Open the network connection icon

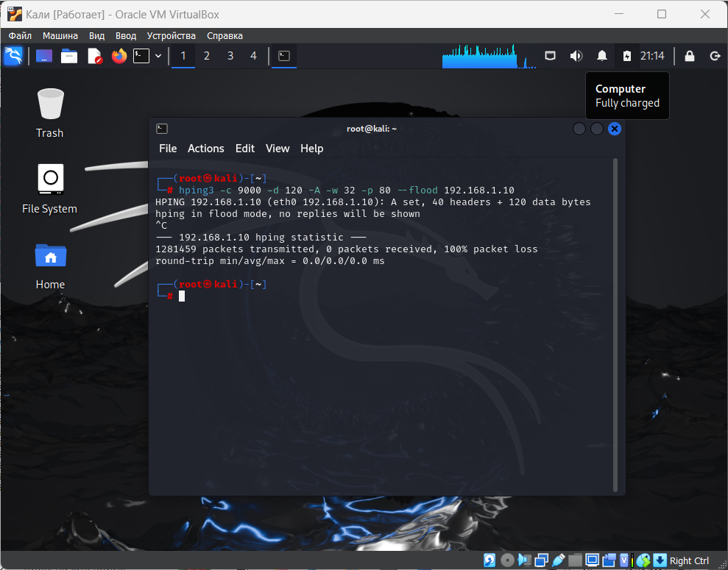(x=550, y=56)
